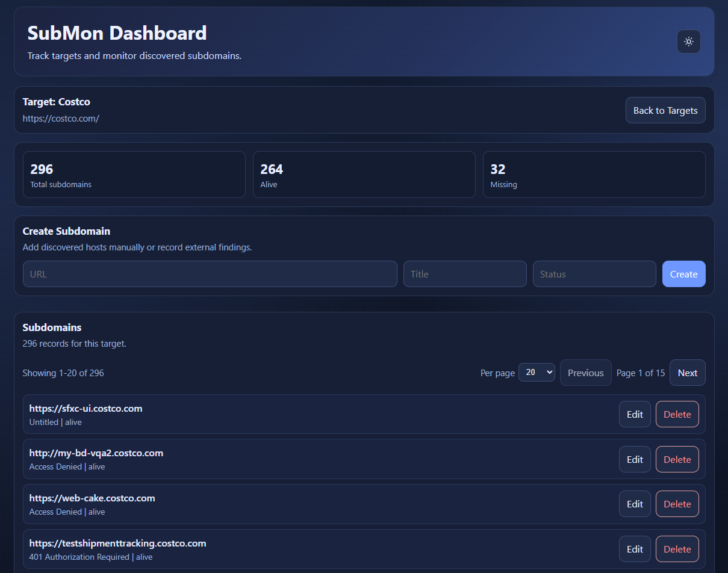
Task: Edit the my-bd-vqa2.costco.com record
Action: 635,459
